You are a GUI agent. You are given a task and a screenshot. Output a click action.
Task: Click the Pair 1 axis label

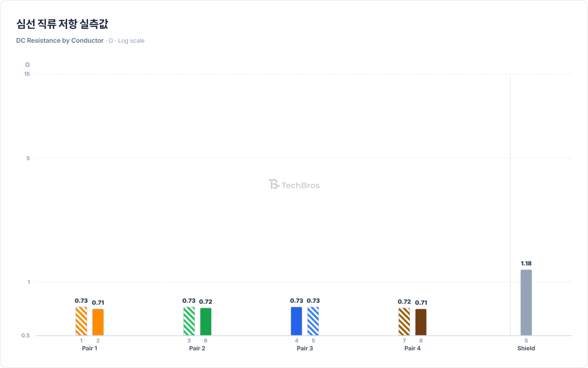tap(90, 348)
